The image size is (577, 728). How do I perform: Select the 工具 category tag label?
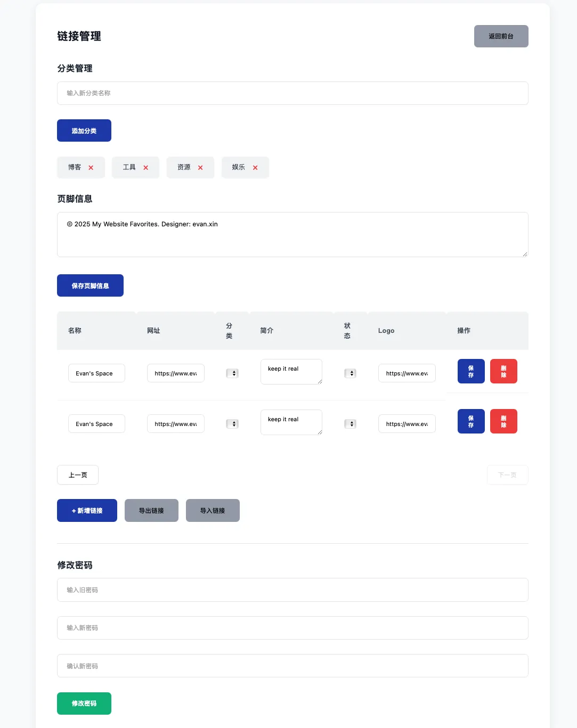click(x=129, y=167)
